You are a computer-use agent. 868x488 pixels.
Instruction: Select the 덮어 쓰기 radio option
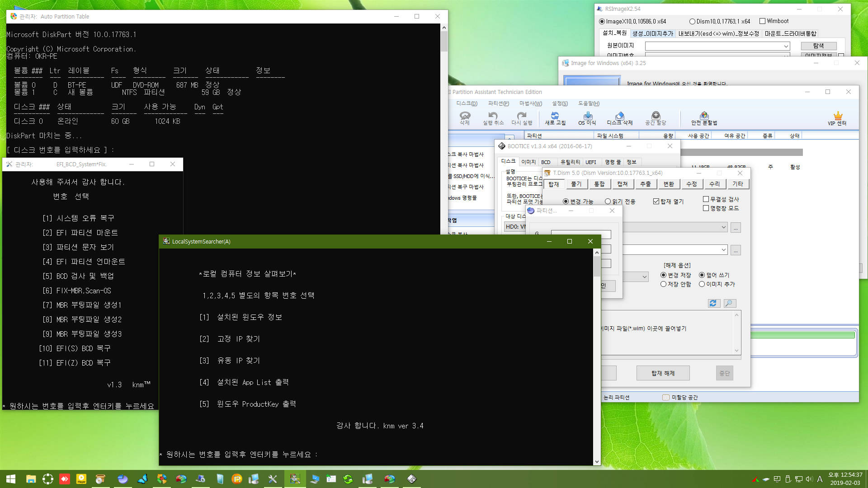tap(702, 275)
